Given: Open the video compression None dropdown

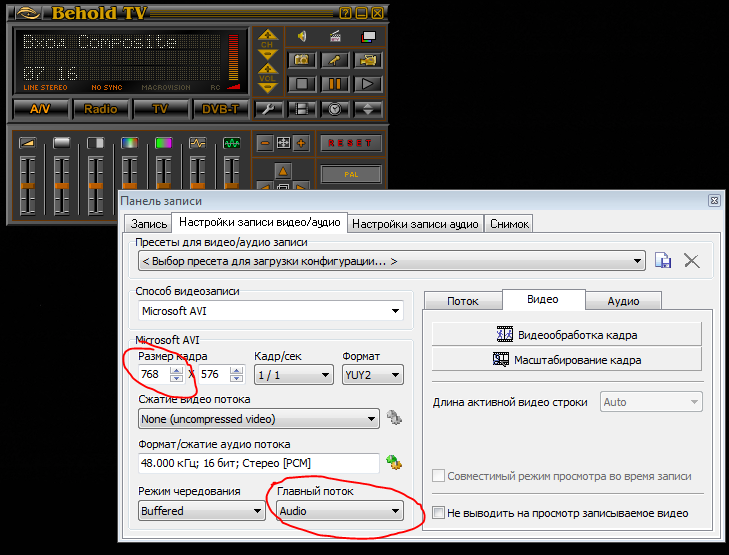Looking at the screenshot, I should (x=258, y=419).
